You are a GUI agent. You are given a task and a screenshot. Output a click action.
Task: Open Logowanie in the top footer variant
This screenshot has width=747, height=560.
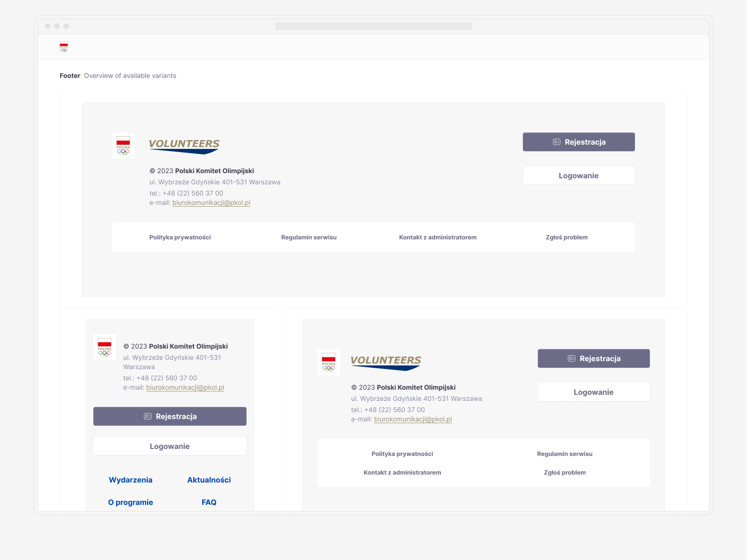pyautogui.click(x=579, y=175)
